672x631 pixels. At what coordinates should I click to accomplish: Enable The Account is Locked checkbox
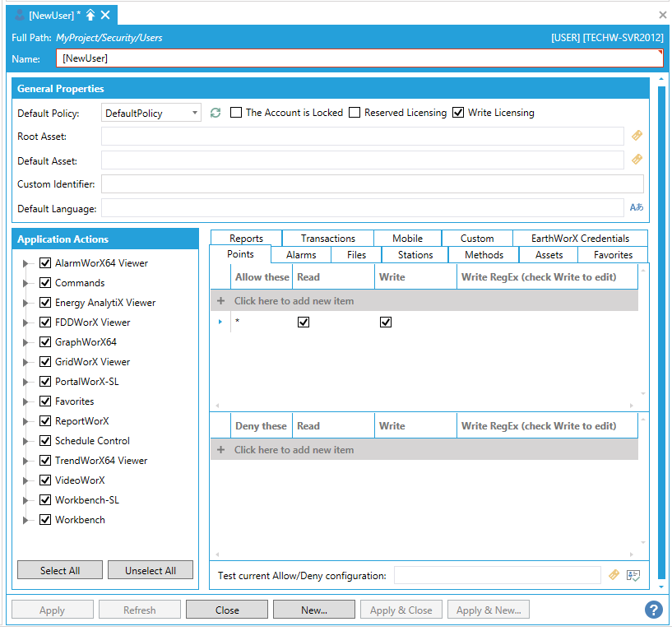(236, 113)
